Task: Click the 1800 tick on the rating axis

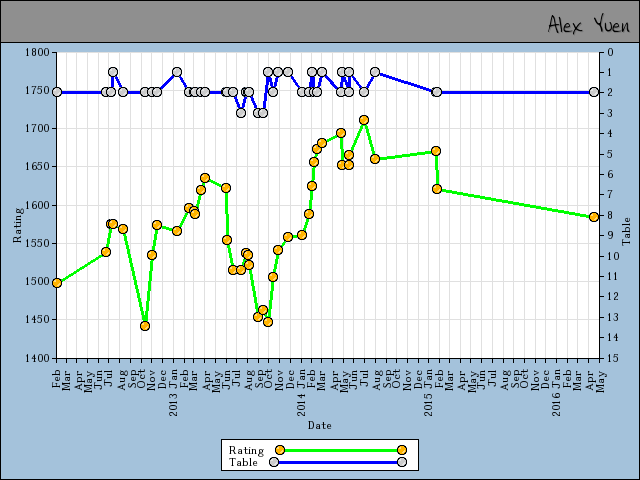Action: click(36, 52)
